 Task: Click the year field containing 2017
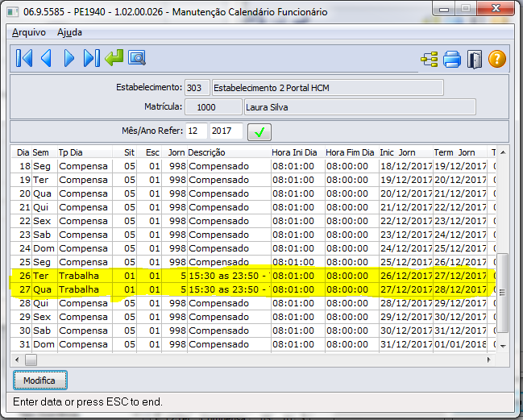[x=226, y=131]
